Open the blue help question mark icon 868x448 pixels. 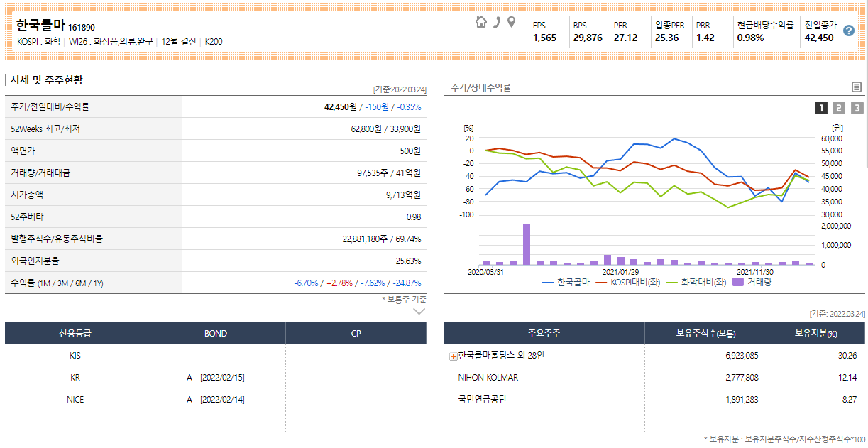[848, 31]
